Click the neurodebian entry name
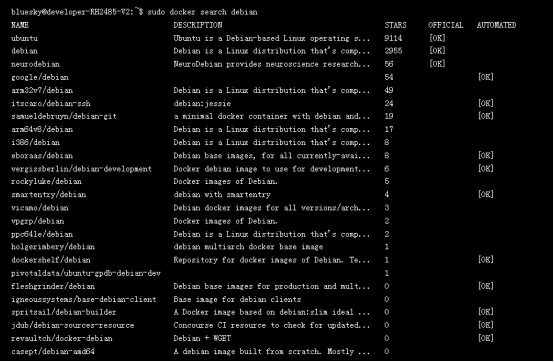554x362 pixels. pos(35,64)
